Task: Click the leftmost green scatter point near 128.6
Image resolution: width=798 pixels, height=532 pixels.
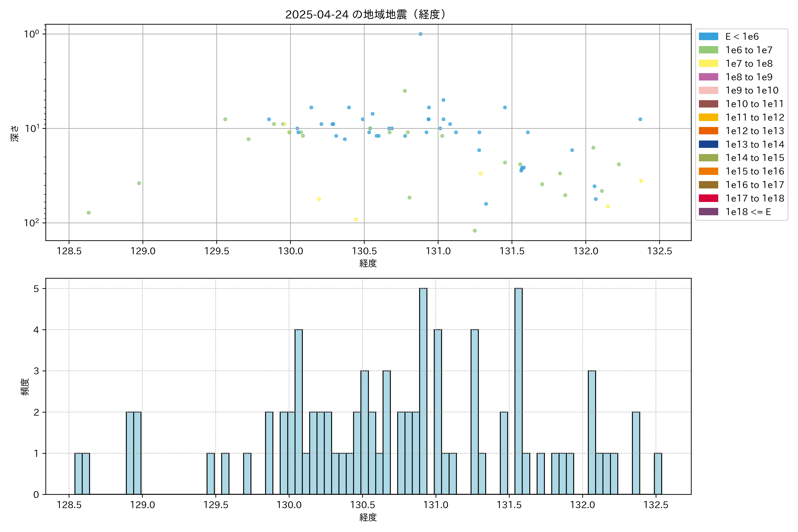Action: pyautogui.click(x=88, y=213)
